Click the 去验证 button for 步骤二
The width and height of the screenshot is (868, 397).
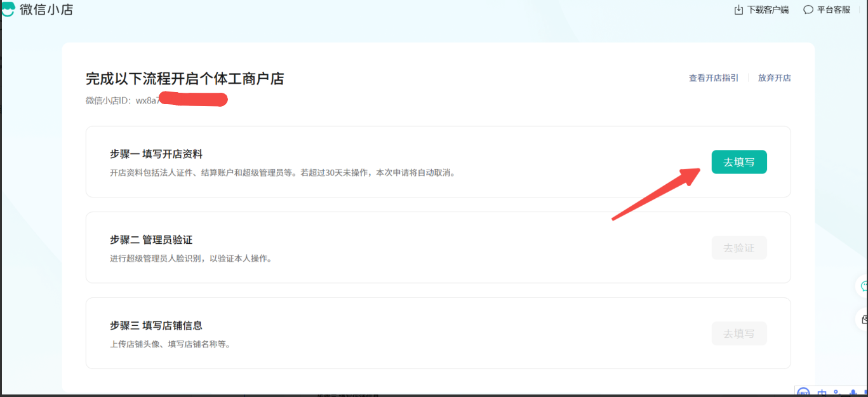pyautogui.click(x=739, y=248)
